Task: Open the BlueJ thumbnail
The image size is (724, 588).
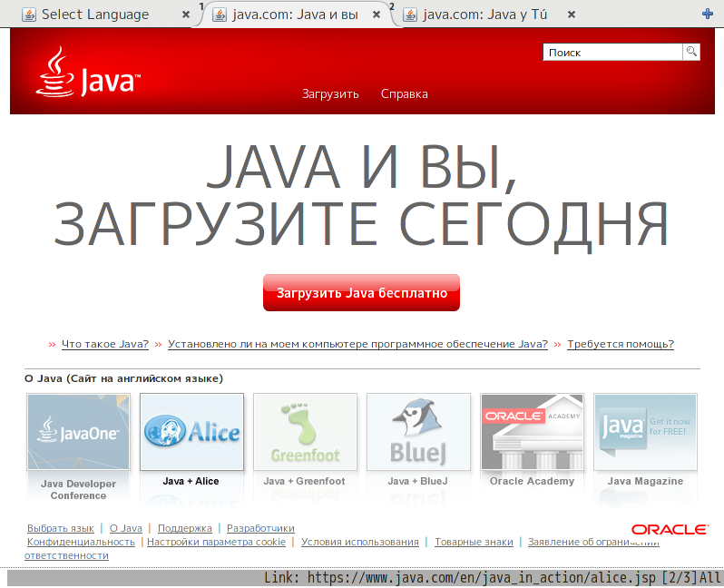Action: coord(418,431)
